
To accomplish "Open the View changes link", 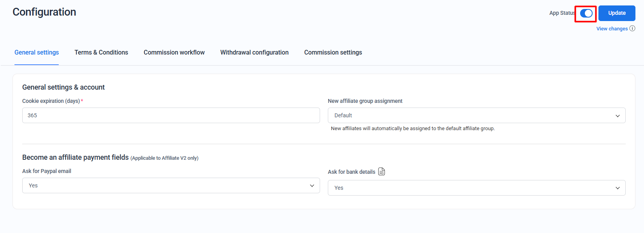I will coord(612,29).
